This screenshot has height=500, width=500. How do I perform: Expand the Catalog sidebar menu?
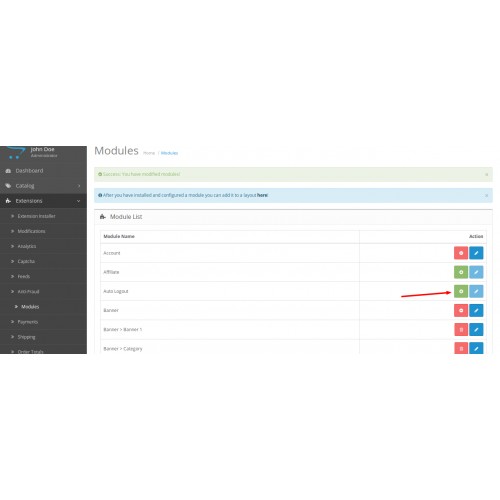[x=43, y=186]
